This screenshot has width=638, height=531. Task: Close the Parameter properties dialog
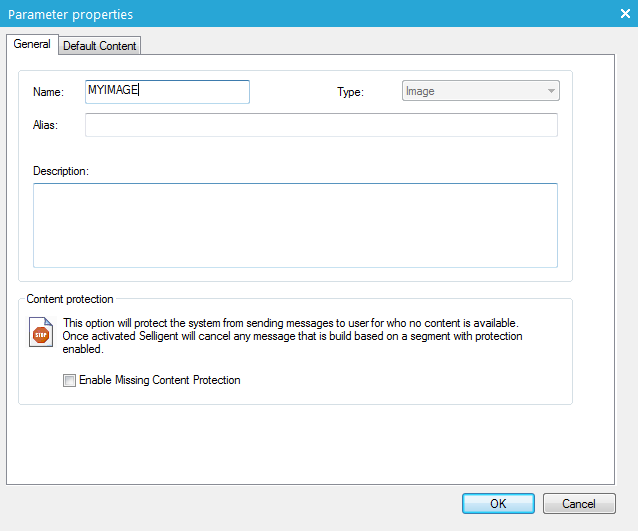pos(623,14)
